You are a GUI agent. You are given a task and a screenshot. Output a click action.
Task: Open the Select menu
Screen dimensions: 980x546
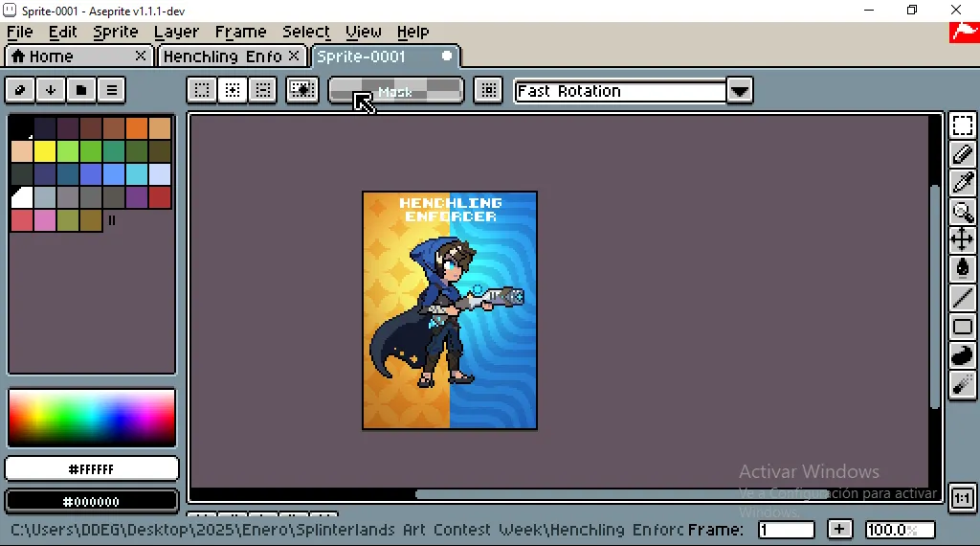coord(305,32)
